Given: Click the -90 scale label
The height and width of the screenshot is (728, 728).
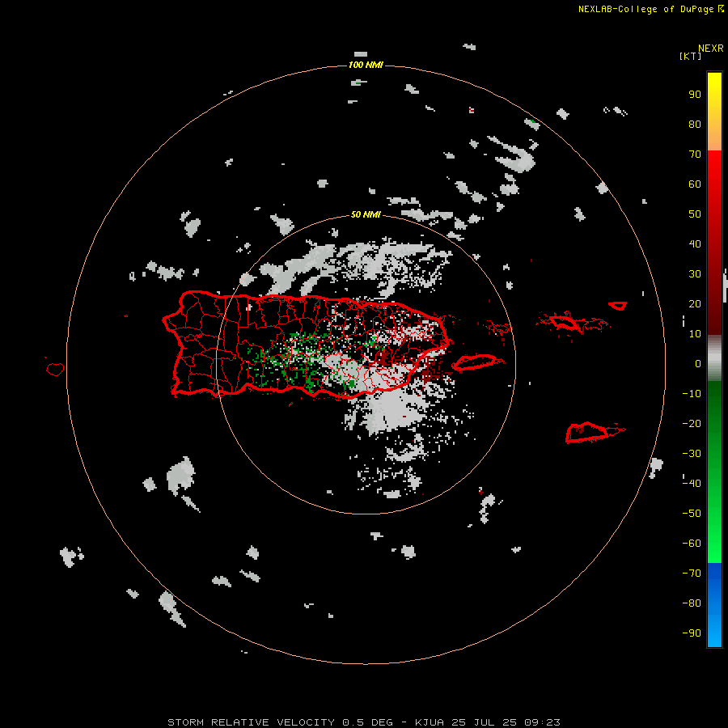Looking at the screenshot, I should pos(692,633).
